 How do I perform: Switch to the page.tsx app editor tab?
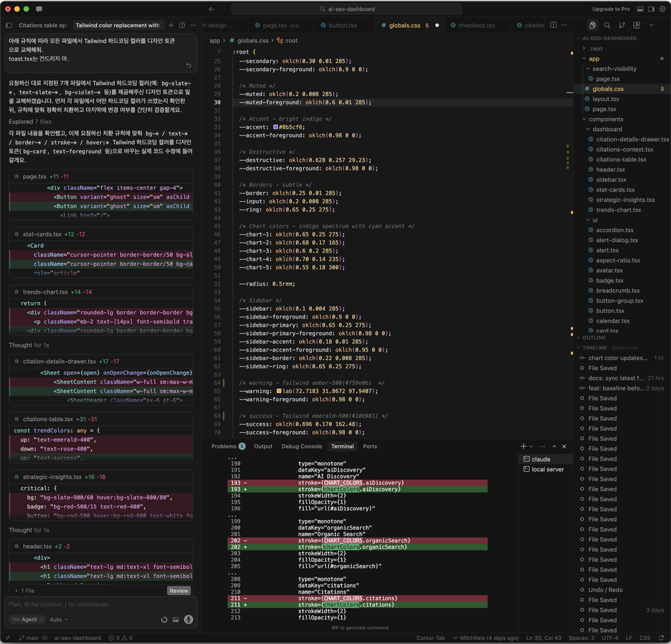pos(281,25)
